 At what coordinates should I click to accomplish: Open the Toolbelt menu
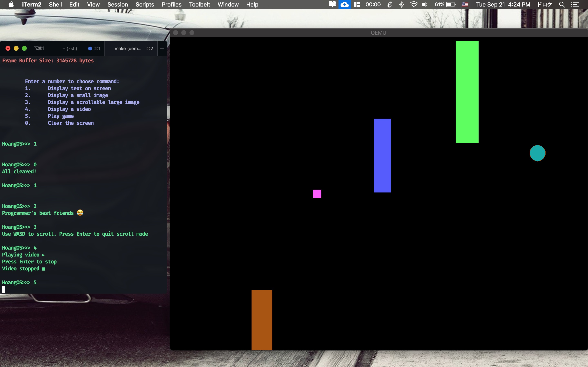[199, 5]
